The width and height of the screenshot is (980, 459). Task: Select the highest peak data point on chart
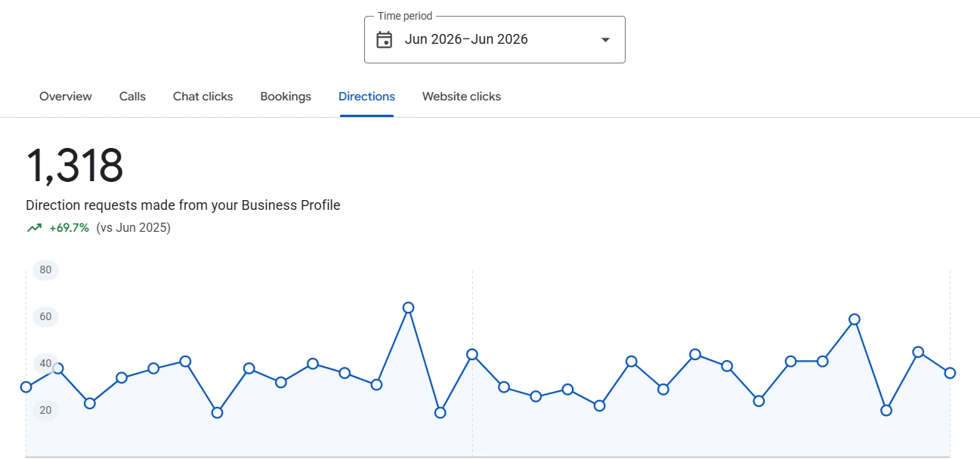coord(409,307)
